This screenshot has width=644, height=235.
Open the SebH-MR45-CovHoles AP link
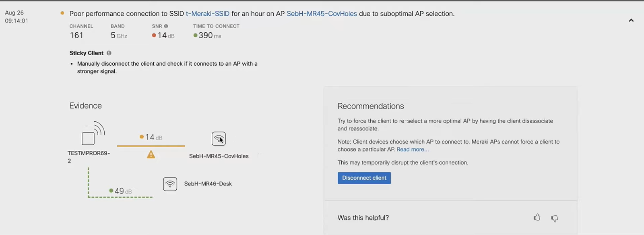point(322,14)
